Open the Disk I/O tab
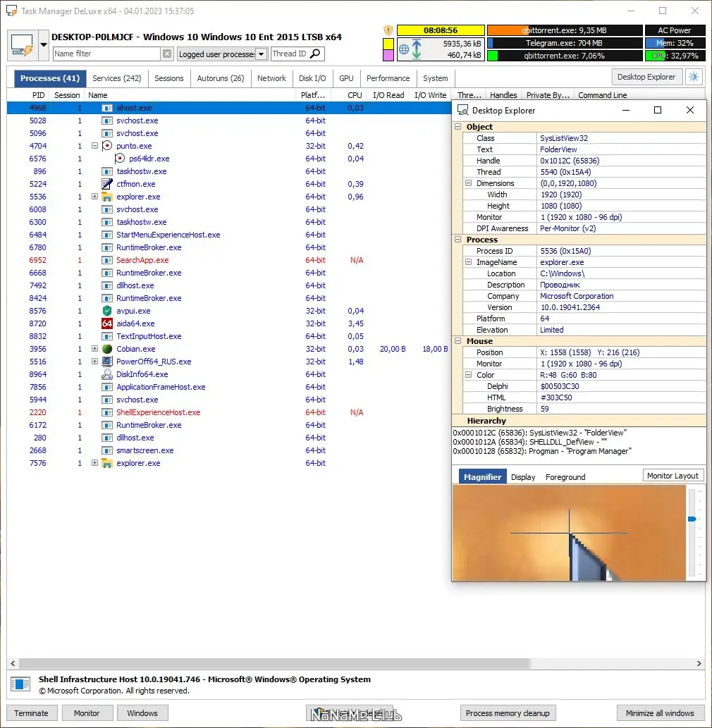Screen dimensions: 712x728 click(312, 78)
